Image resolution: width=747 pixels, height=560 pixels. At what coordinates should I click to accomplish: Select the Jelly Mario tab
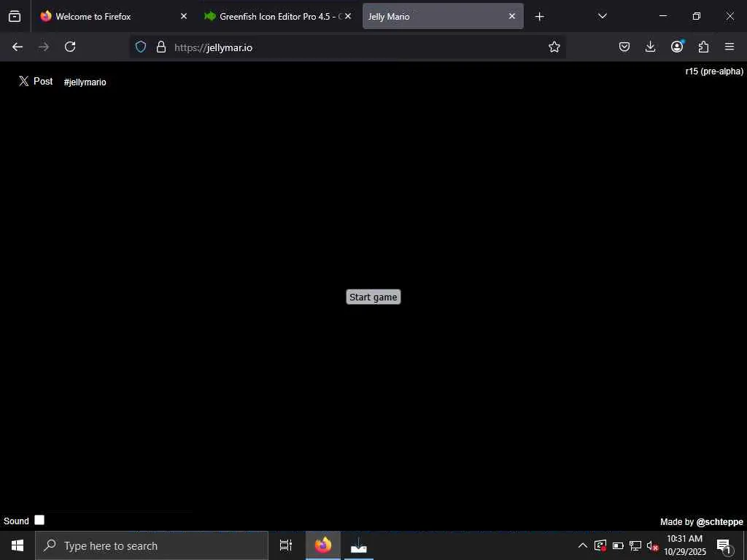coord(443,16)
